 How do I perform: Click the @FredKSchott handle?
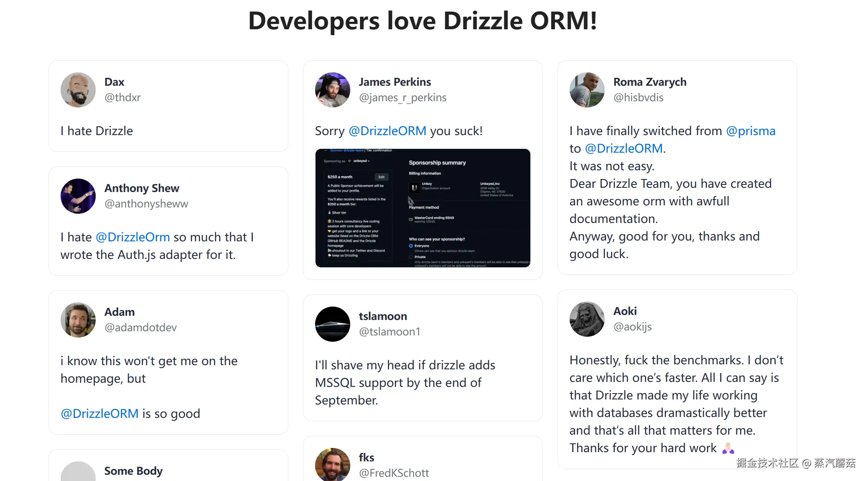[394, 473]
